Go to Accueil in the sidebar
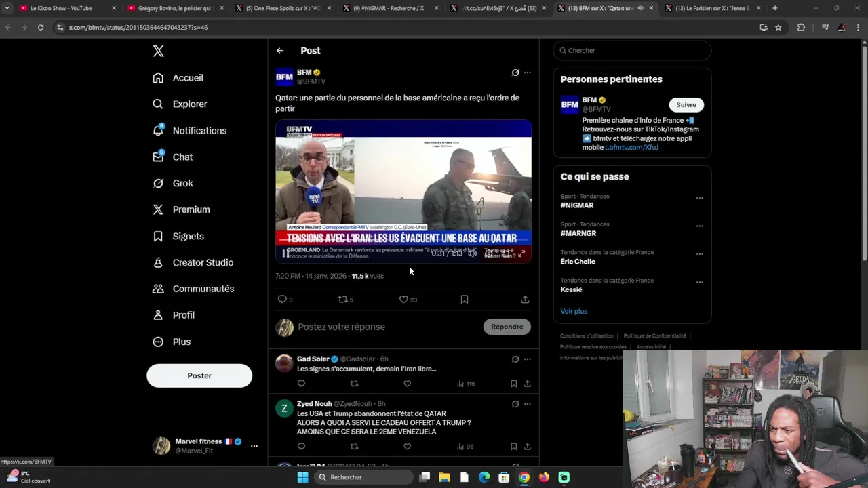Viewport: 868px width, 488px height. tap(178, 78)
